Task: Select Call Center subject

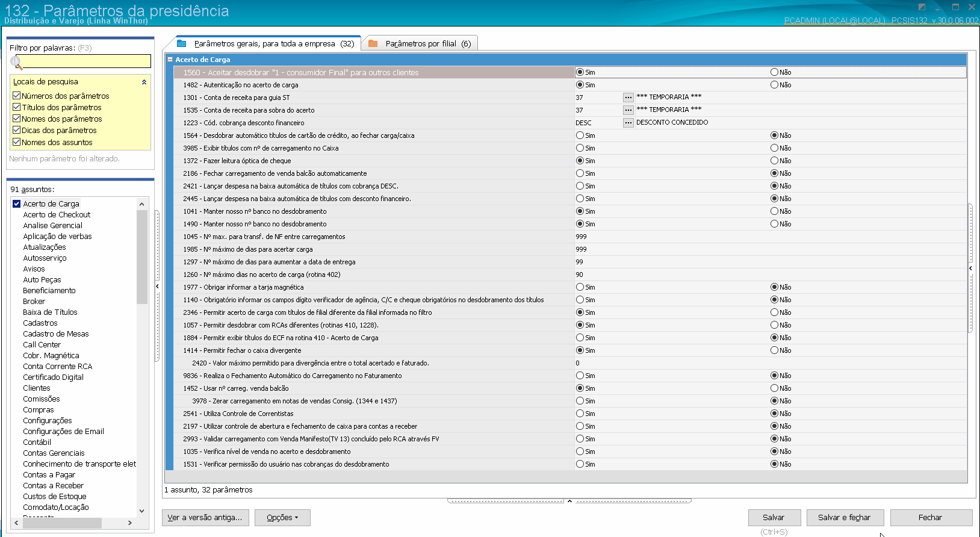Action: click(42, 344)
